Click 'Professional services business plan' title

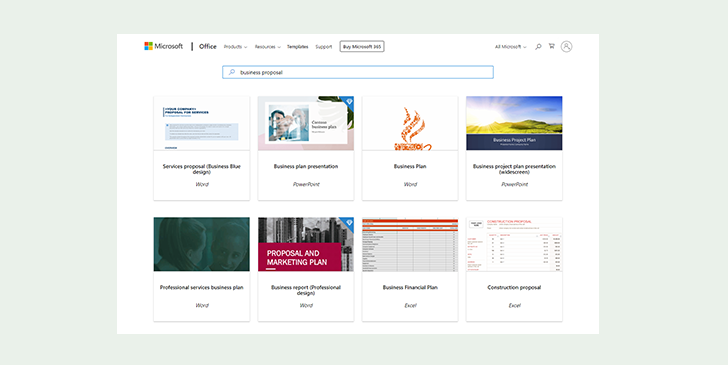point(202,287)
